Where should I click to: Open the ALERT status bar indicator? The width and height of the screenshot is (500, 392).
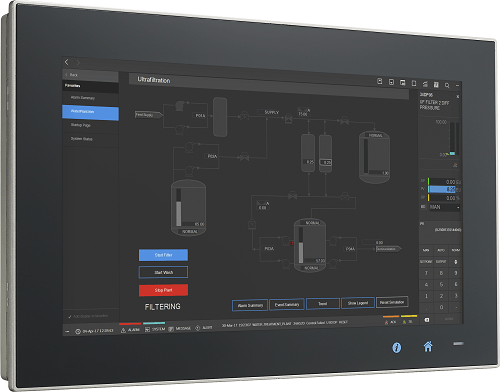203,328
